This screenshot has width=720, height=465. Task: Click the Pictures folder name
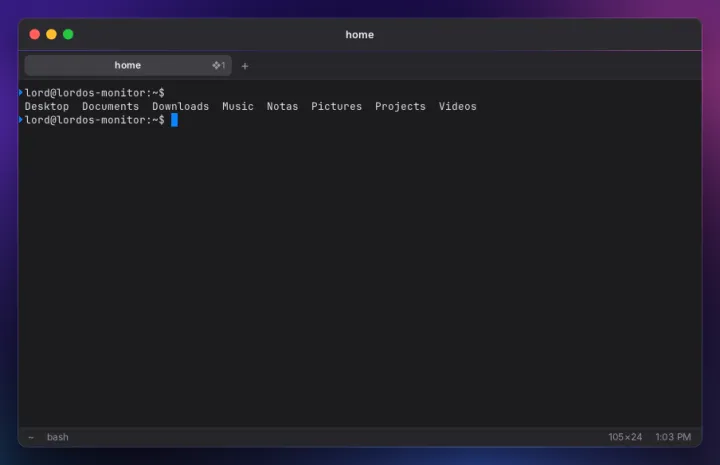coord(337,106)
